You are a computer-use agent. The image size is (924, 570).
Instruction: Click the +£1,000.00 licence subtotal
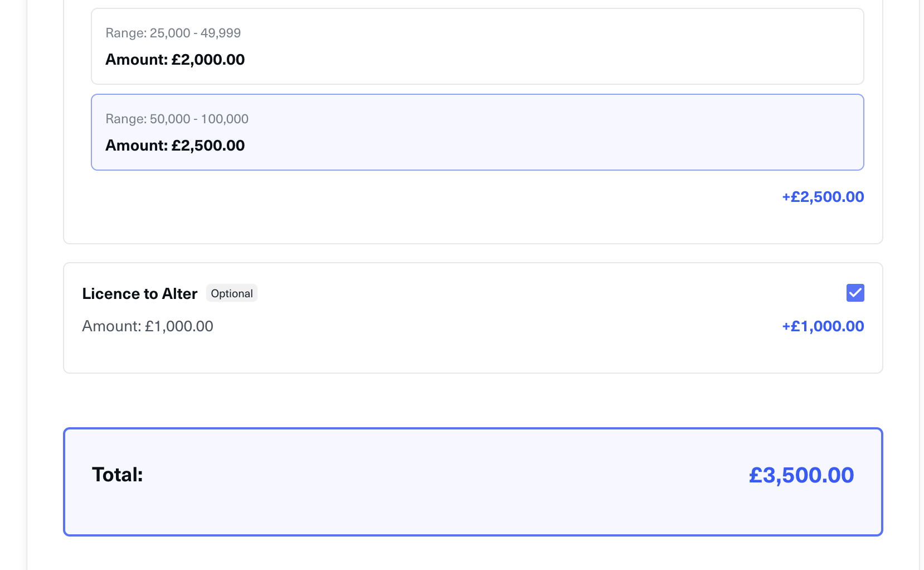(823, 326)
